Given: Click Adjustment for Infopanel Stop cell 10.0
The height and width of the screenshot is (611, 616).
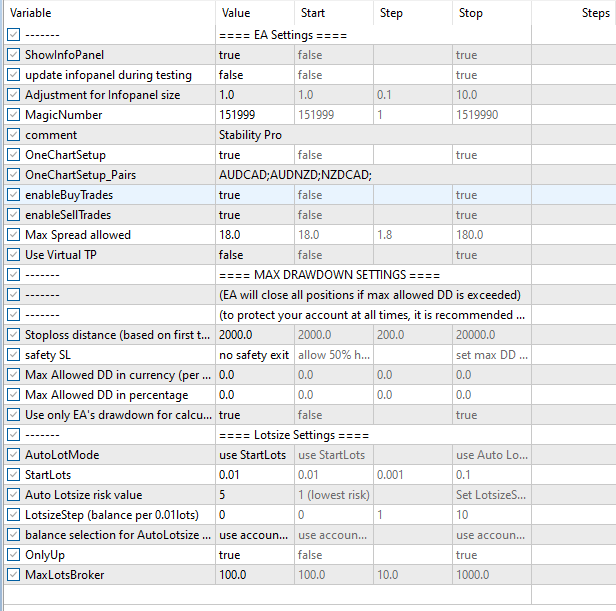Looking at the screenshot, I should coord(491,95).
